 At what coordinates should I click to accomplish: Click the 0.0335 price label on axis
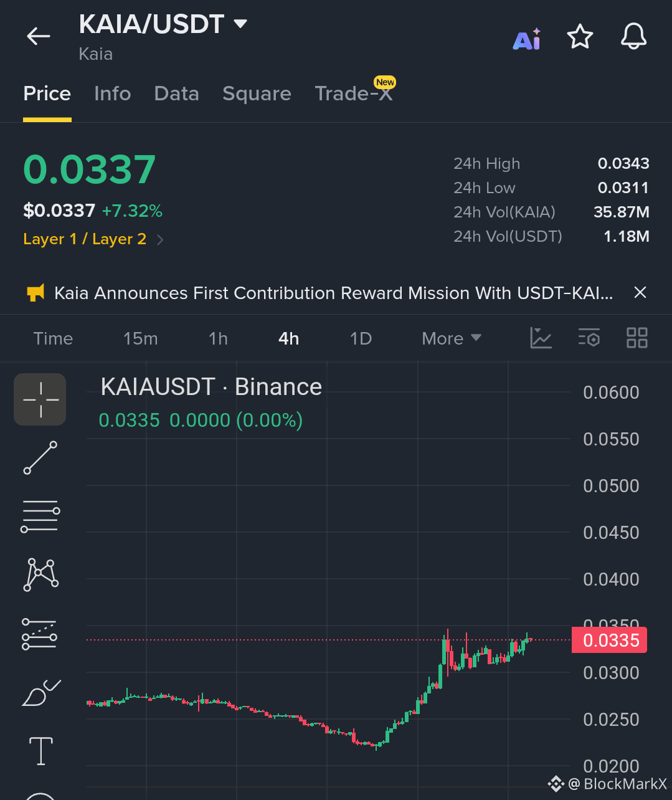610,640
